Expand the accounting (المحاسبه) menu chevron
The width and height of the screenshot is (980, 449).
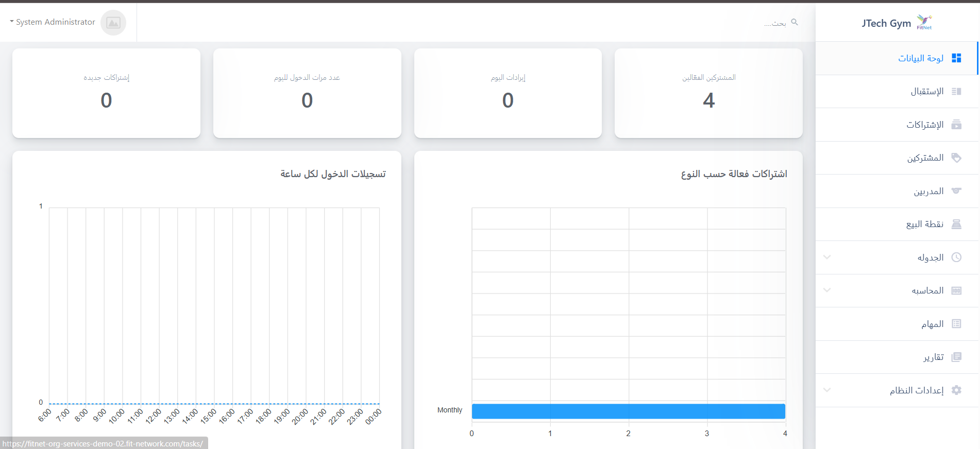click(x=827, y=290)
